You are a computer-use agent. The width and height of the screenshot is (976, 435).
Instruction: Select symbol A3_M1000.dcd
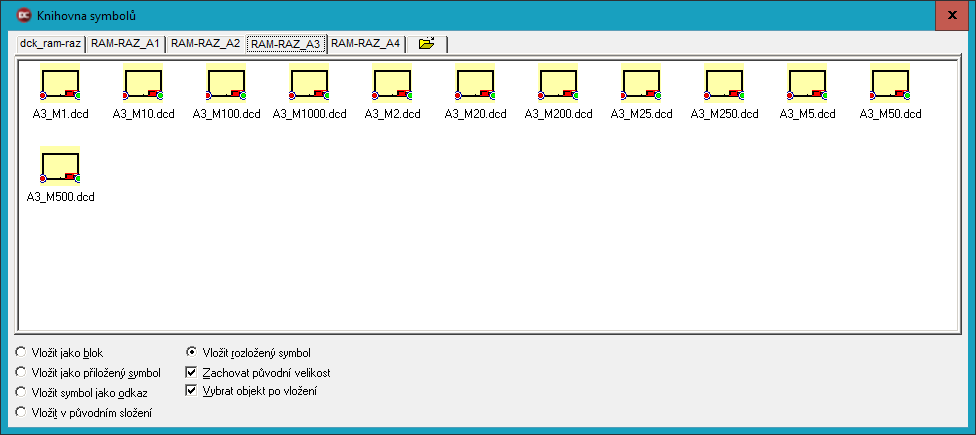309,83
